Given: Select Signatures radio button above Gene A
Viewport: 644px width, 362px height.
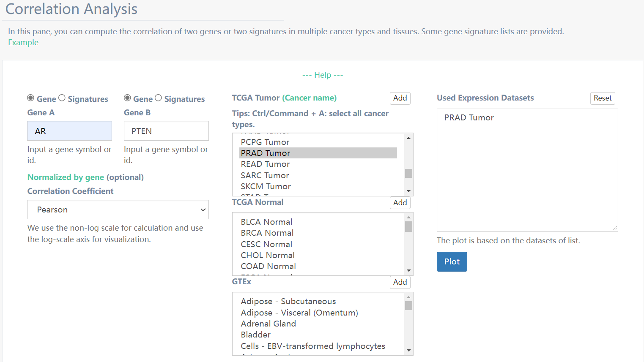Looking at the screenshot, I should pos(62,98).
